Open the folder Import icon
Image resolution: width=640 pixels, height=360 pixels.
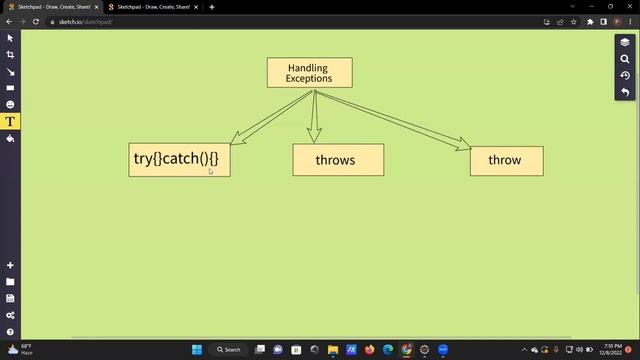coord(10,282)
